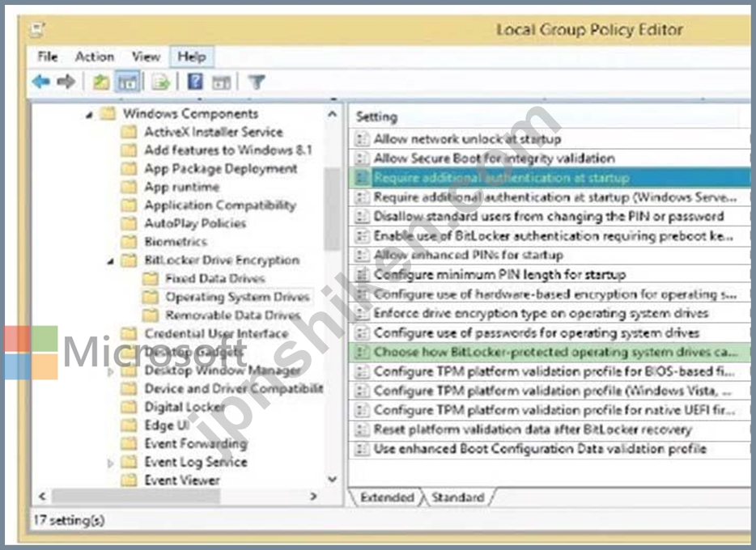Open the Help menu
Image resolution: width=756 pixels, height=550 pixels.
pos(191,57)
